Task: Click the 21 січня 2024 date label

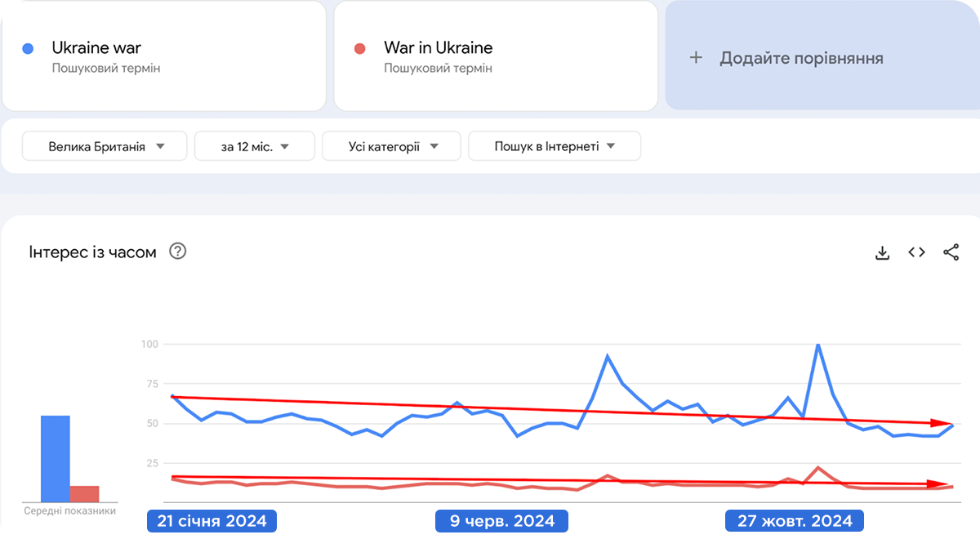Action: click(x=212, y=521)
